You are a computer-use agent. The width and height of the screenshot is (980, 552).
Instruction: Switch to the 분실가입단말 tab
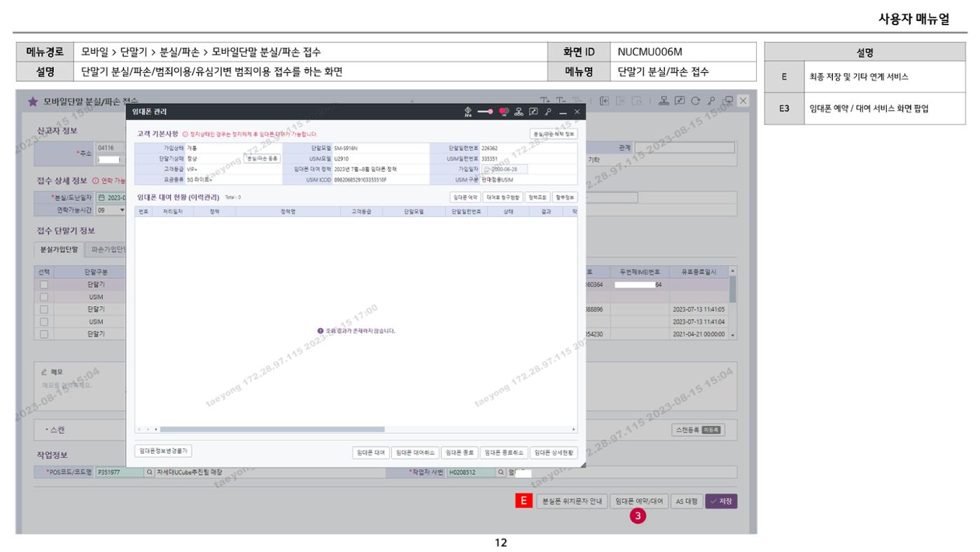(59, 251)
